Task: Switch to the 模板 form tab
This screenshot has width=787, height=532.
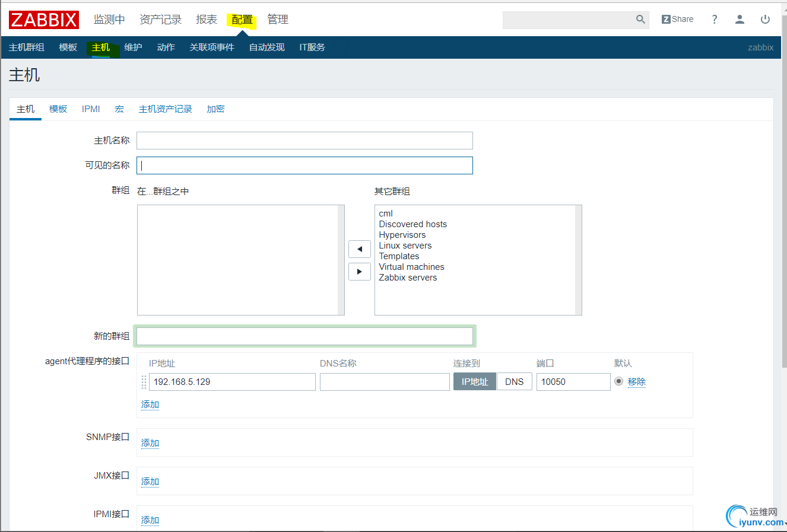Action: coord(58,109)
